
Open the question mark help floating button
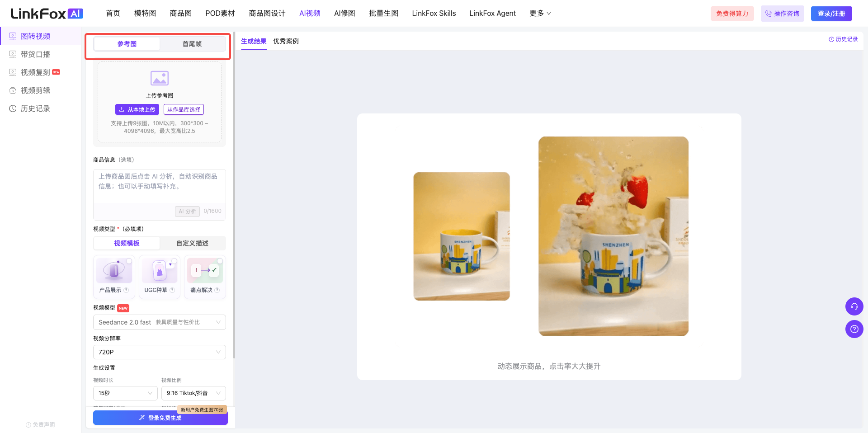point(854,329)
